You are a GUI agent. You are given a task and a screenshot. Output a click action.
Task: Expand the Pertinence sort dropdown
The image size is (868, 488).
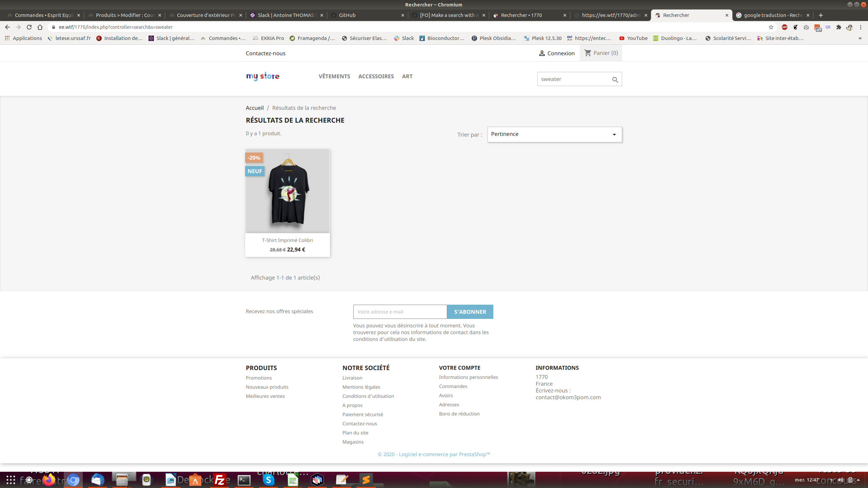point(554,134)
